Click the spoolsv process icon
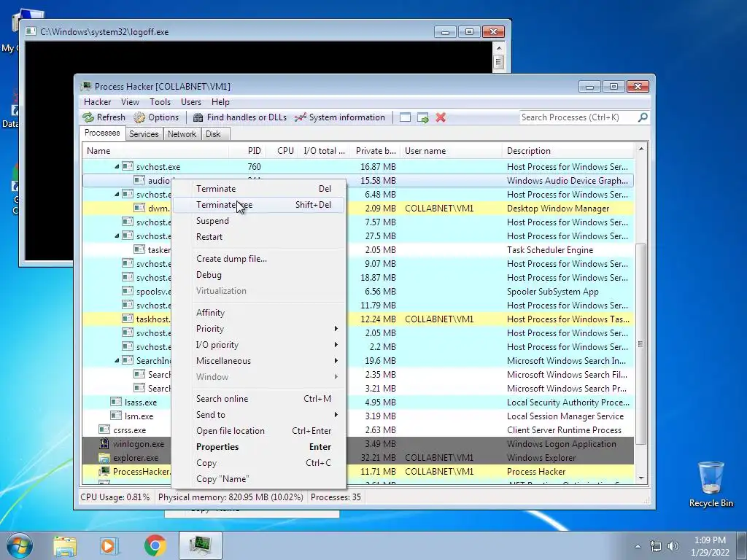 point(127,291)
